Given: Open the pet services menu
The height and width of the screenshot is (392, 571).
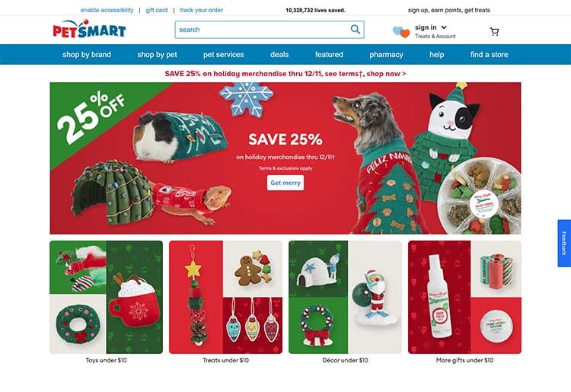Looking at the screenshot, I should [224, 55].
